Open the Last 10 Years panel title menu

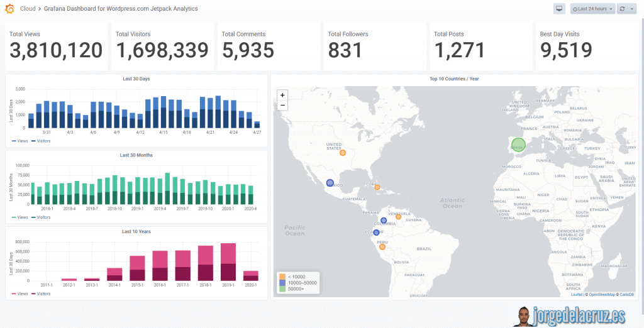(x=136, y=231)
